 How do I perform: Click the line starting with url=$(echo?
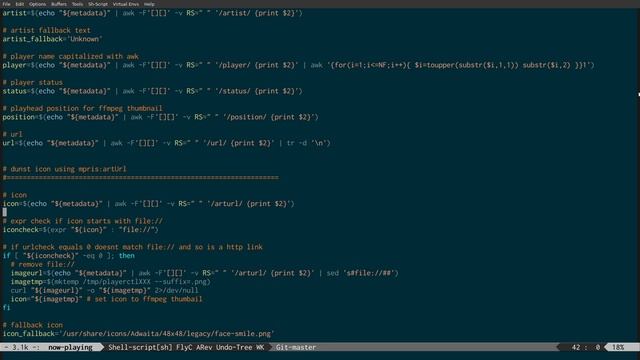pyautogui.click(x=167, y=143)
